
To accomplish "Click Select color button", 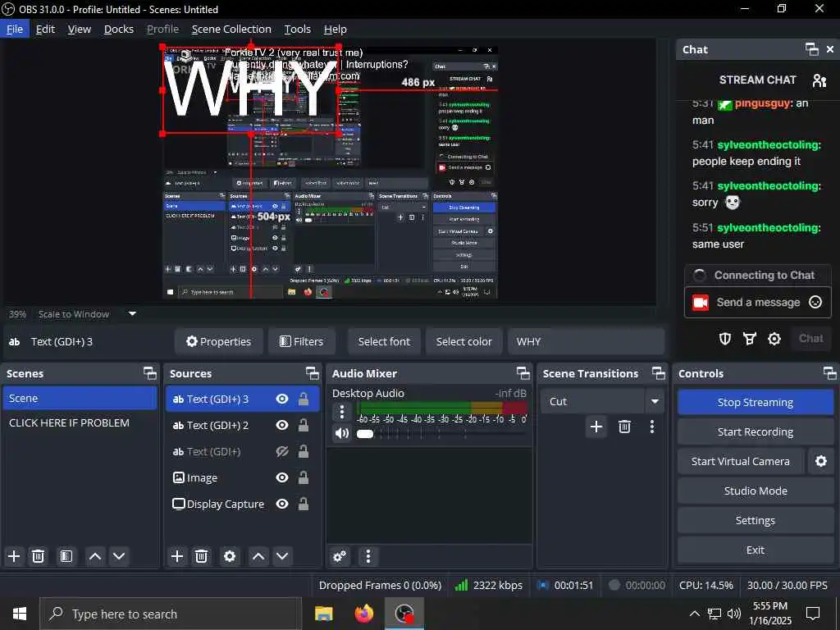I will 464,341.
